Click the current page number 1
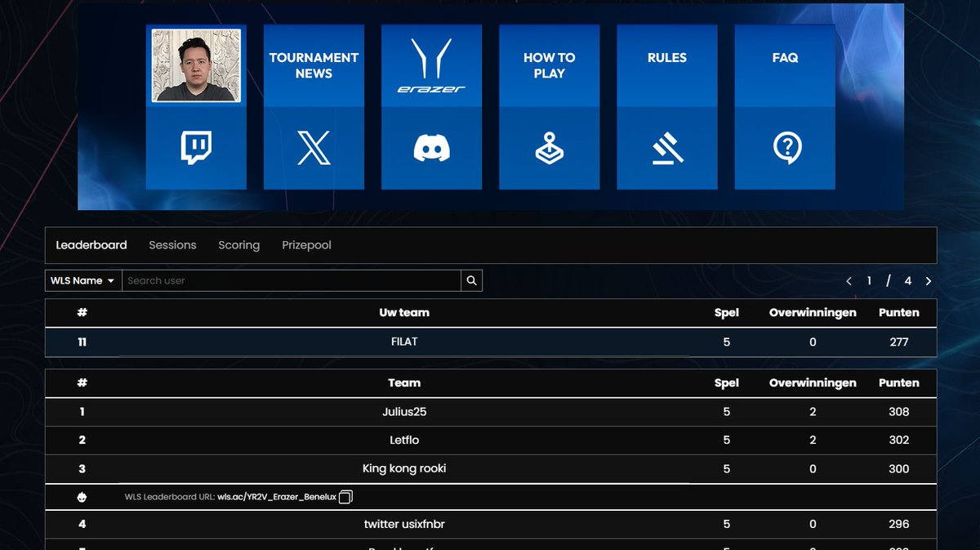This screenshot has width=980, height=550. click(x=869, y=280)
